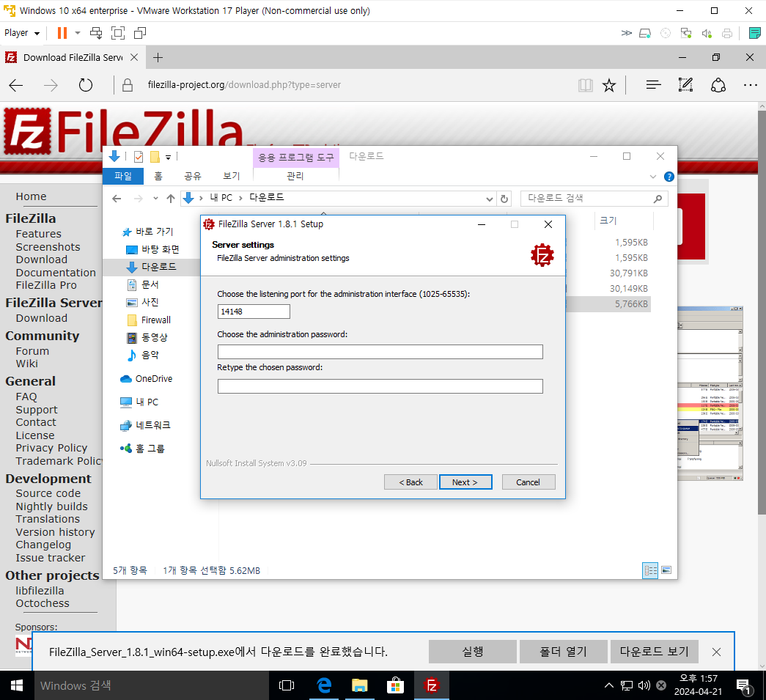
Task: Click the VMware CD/DVD device icon
Action: pyautogui.click(x=666, y=33)
